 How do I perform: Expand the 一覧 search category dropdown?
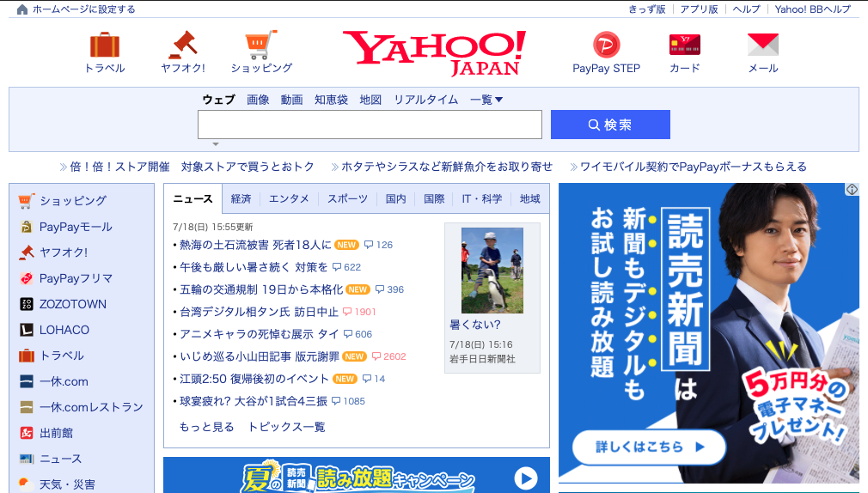click(x=486, y=100)
